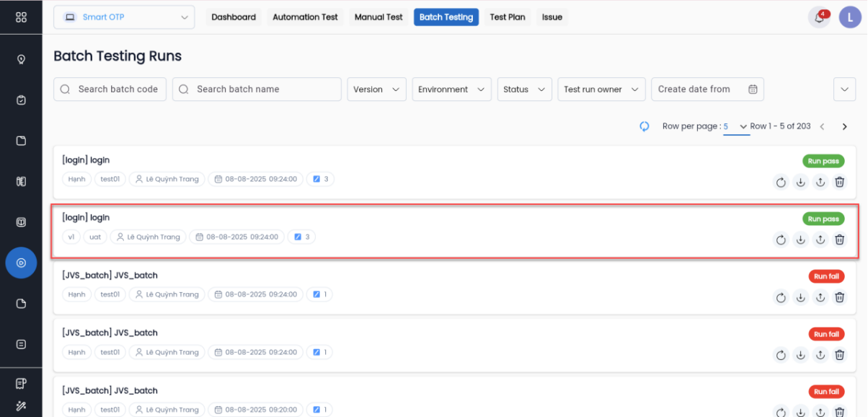Switch to the Automation Test tab
Screen dimensions: 868x417
305,17
